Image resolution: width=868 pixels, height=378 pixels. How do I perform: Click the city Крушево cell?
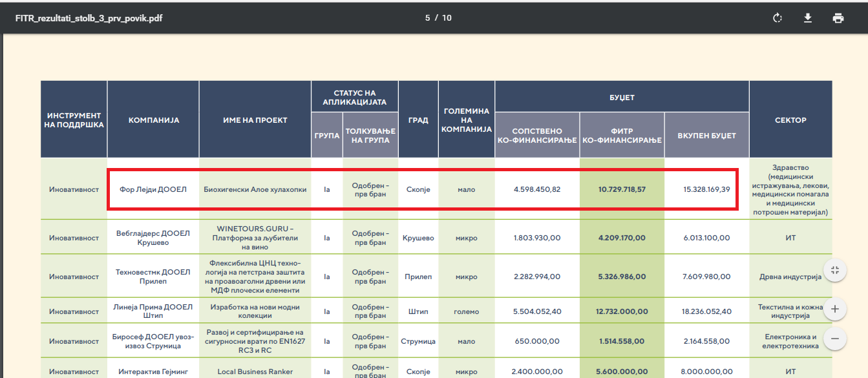tap(418, 238)
